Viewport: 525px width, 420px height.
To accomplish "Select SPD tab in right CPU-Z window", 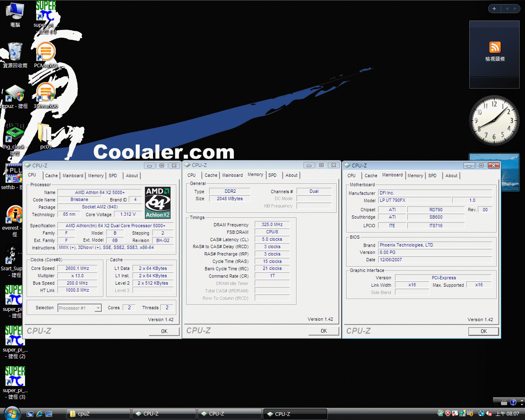I will 432,176.
